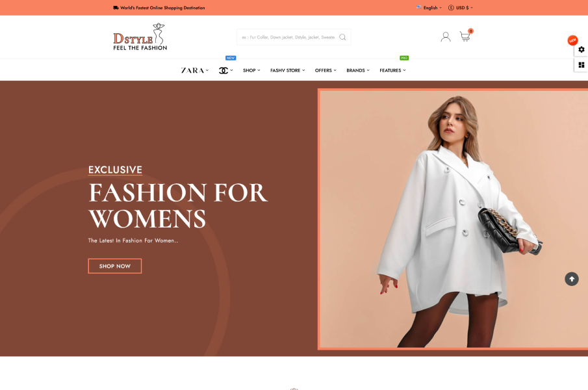Image resolution: width=588 pixels, height=390 pixels.
Task: Click the search magnifier icon
Action: (x=342, y=37)
